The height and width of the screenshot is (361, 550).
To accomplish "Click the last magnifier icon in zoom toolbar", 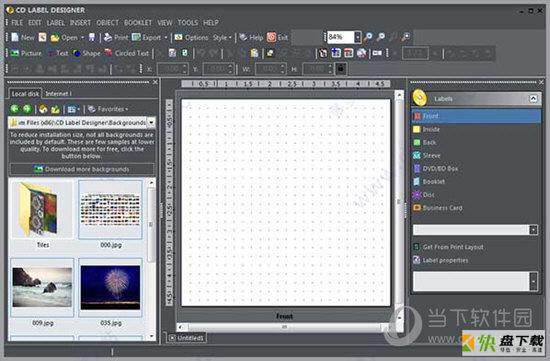I will (406, 37).
